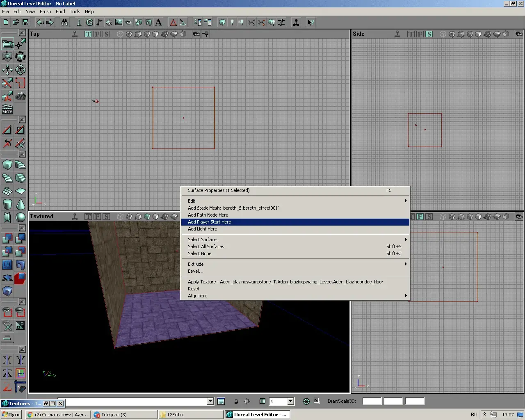Collapse the CSG operations group arrow
This screenshot has width=525, height=420.
pyautogui.click(x=23, y=228)
